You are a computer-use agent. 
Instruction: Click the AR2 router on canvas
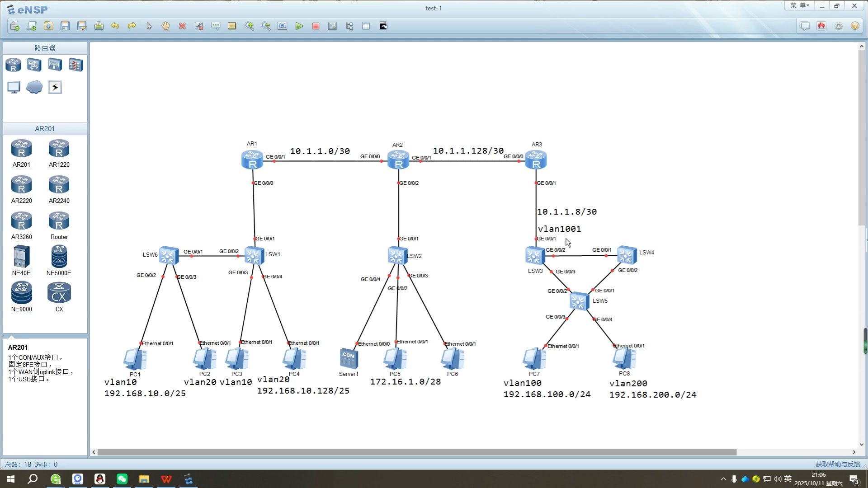click(398, 160)
